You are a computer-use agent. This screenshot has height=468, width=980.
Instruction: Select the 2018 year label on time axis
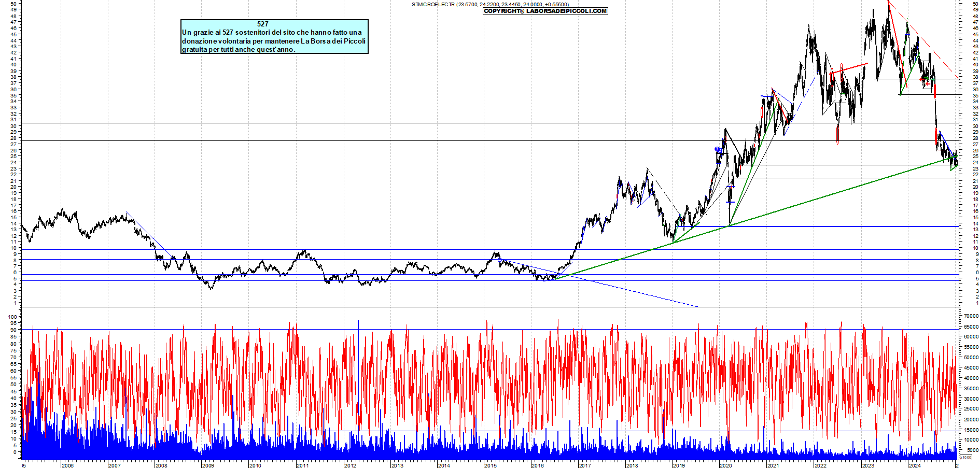pyautogui.click(x=632, y=465)
